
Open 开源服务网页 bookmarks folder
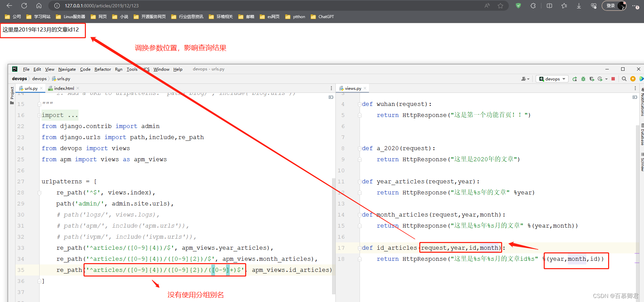150,17
